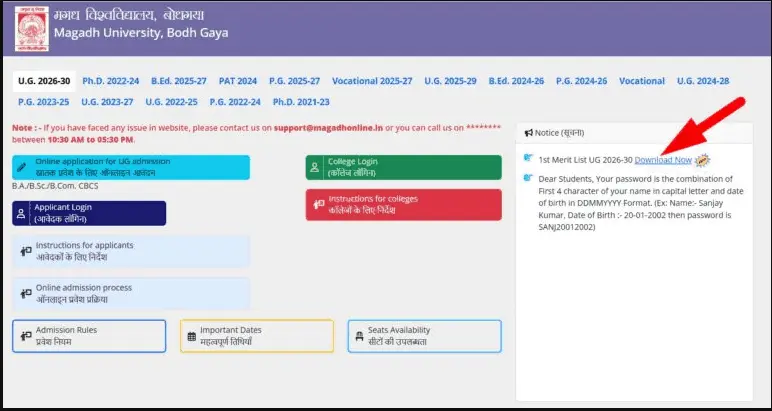Open Online admission process info
This screenshot has height=411, width=772.
pyautogui.click(x=131, y=294)
